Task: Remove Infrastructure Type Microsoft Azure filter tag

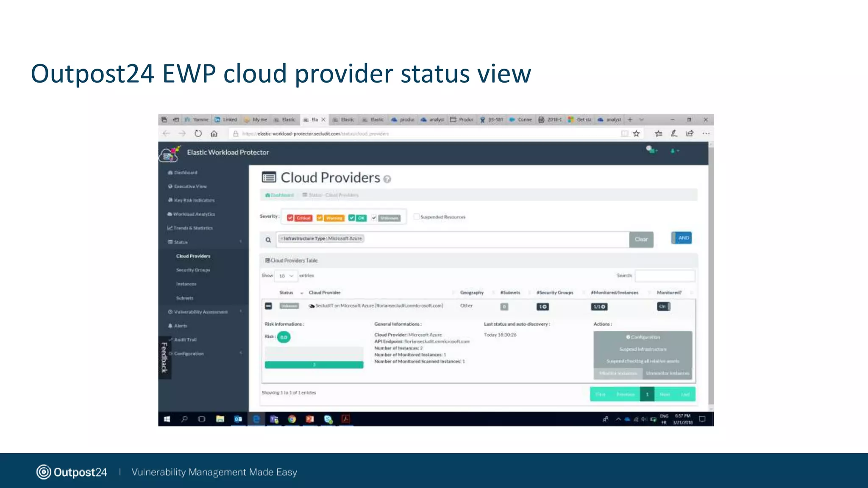Action: (281, 238)
